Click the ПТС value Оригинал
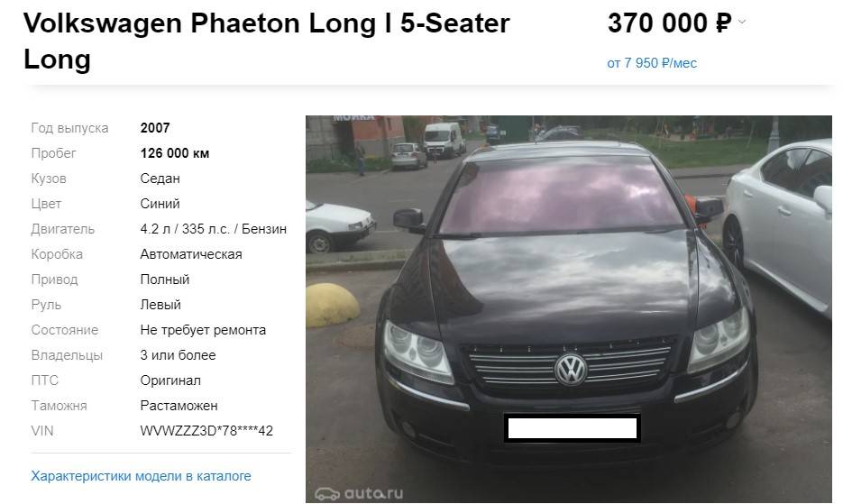 170,380
